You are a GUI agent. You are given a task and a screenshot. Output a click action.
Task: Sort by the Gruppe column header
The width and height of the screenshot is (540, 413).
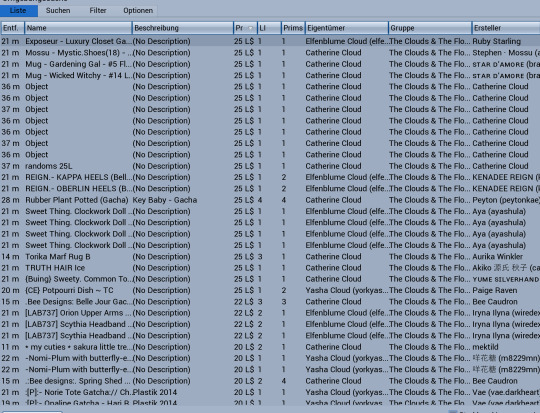(430, 28)
